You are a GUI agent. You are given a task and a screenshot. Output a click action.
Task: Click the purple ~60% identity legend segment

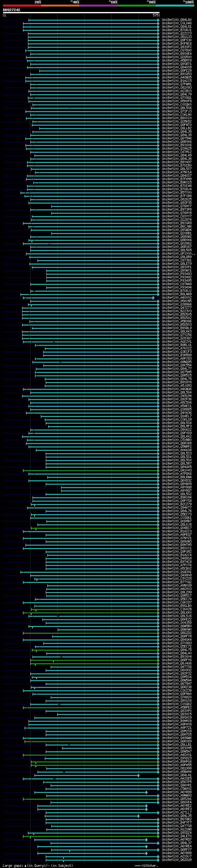[x=98, y=6]
